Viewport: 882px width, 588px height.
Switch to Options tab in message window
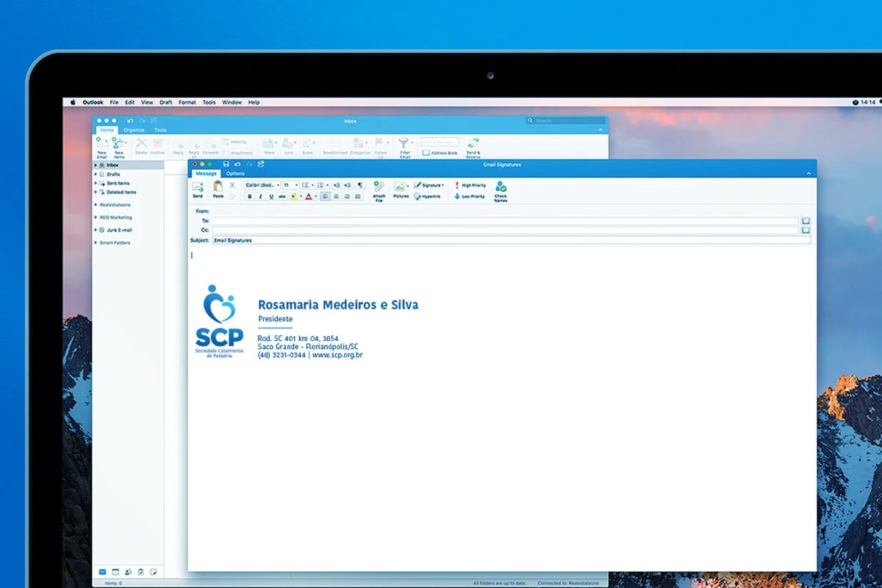point(235,173)
